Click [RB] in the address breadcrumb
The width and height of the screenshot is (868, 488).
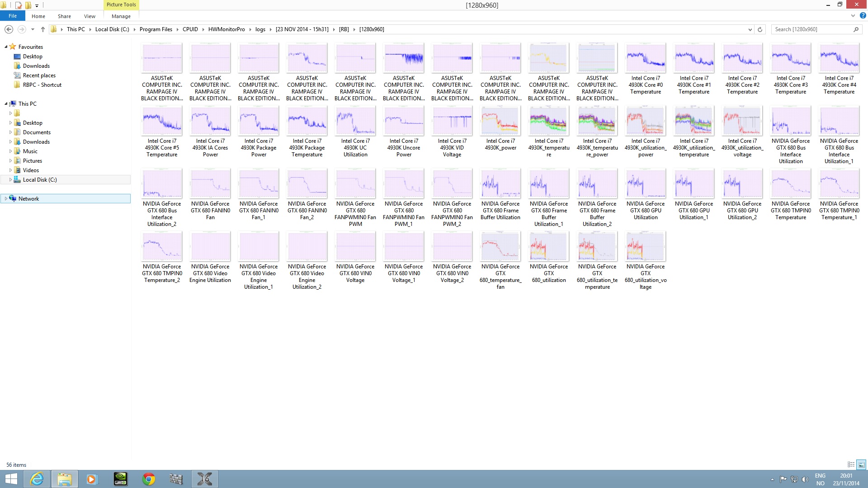(x=344, y=29)
